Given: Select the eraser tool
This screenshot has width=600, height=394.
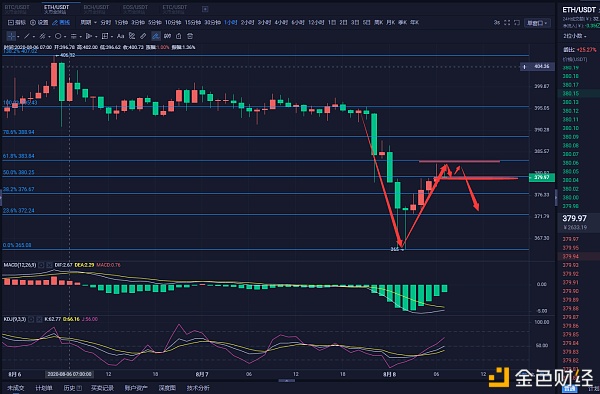Looking at the screenshot, I should (143, 36).
